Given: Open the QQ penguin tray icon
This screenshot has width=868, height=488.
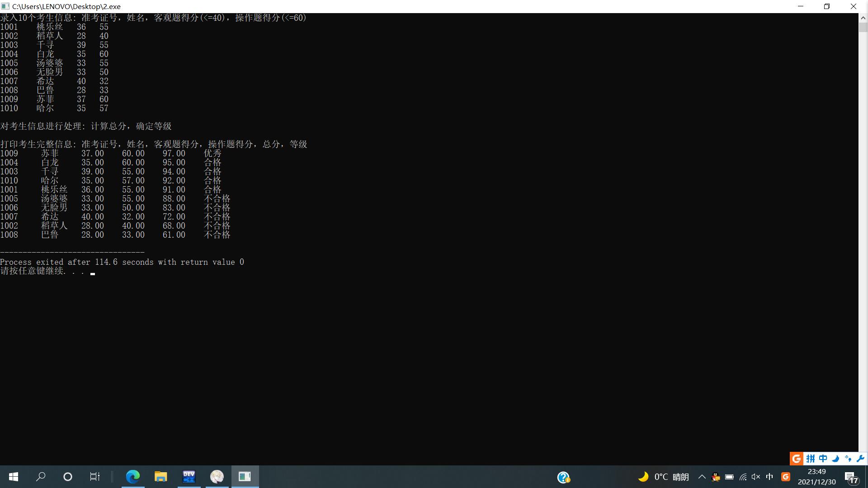Looking at the screenshot, I should (716, 477).
